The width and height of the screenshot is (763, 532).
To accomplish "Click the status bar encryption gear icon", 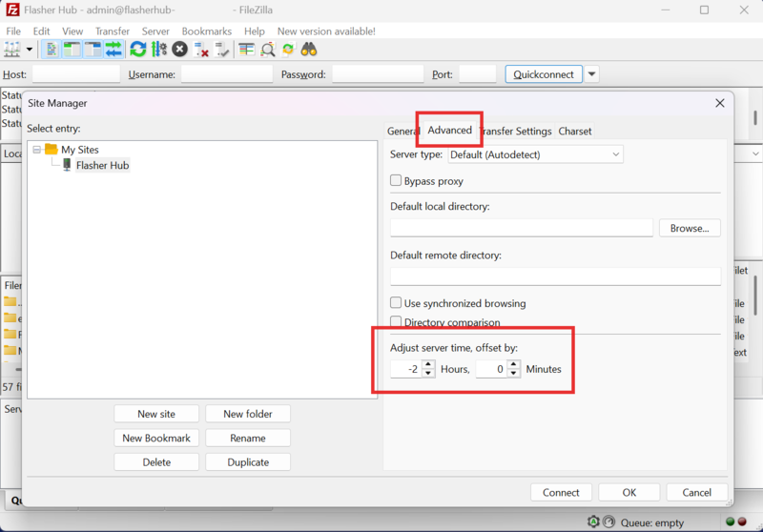I will pyautogui.click(x=593, y=522).
